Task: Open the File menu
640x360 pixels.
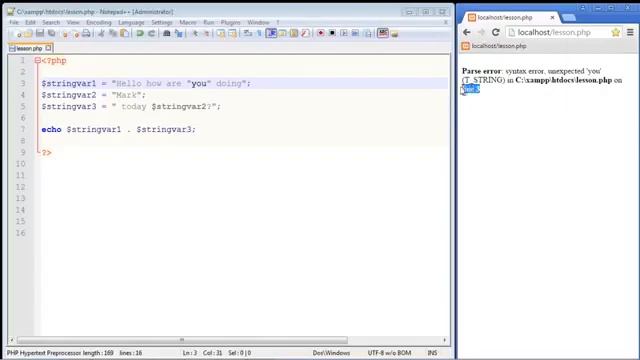Action: coord(14,22)
